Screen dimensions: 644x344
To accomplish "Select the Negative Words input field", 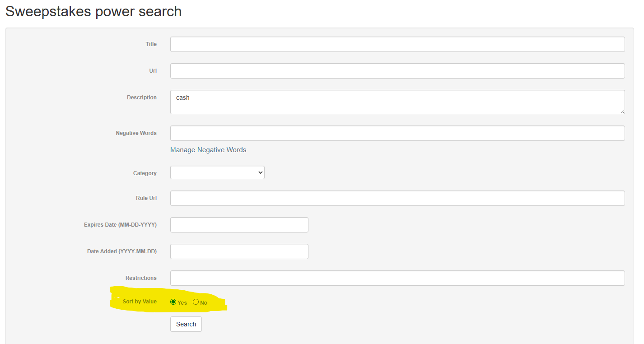I will pyautogui.click(x=397, y=133).
